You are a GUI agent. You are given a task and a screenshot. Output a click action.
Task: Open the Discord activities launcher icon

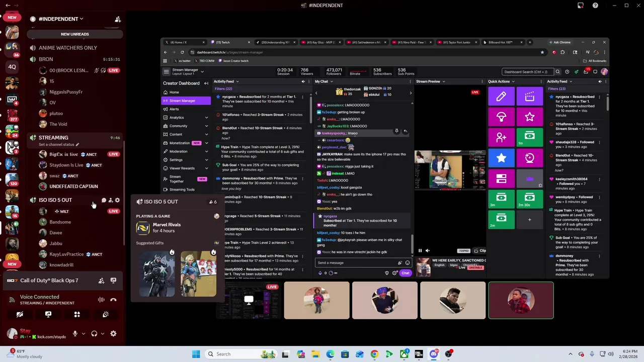[77, 314]
